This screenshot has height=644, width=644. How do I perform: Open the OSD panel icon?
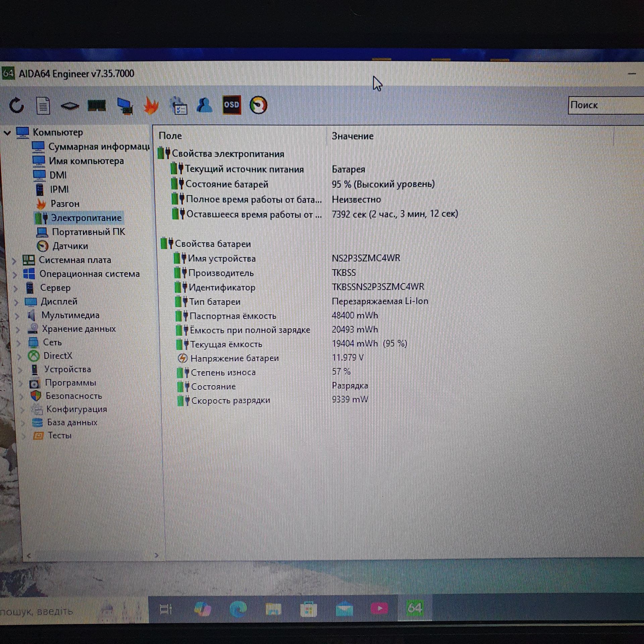(231, 105)
